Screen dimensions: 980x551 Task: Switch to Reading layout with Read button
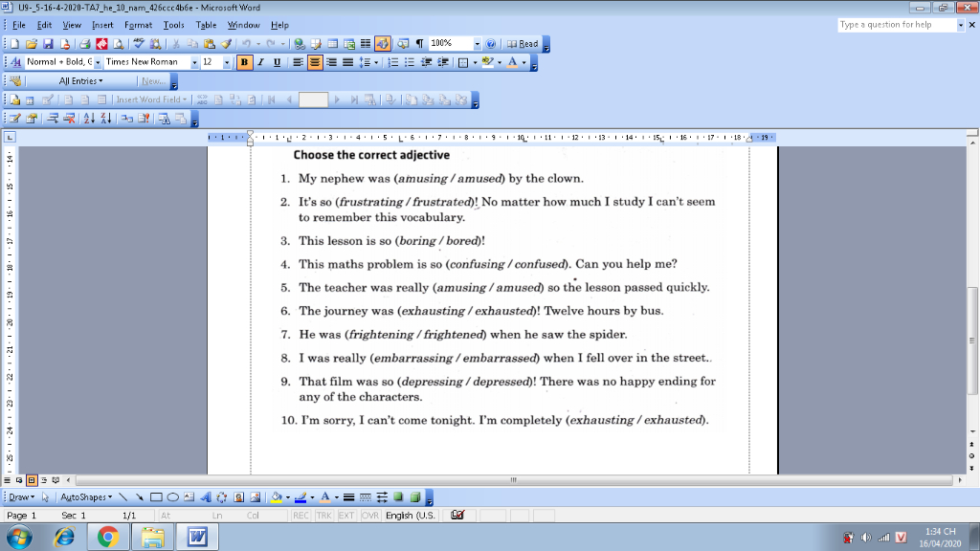523,44
